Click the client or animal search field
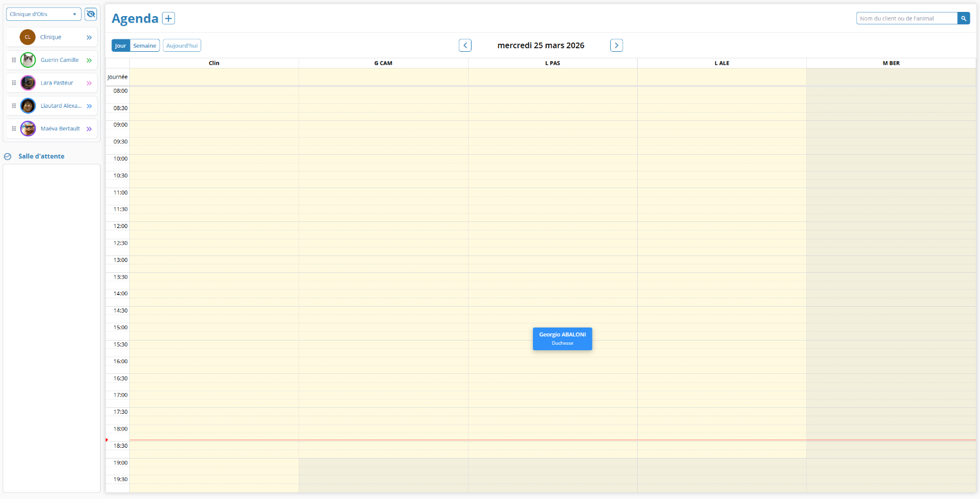 [x=906, y=18]
